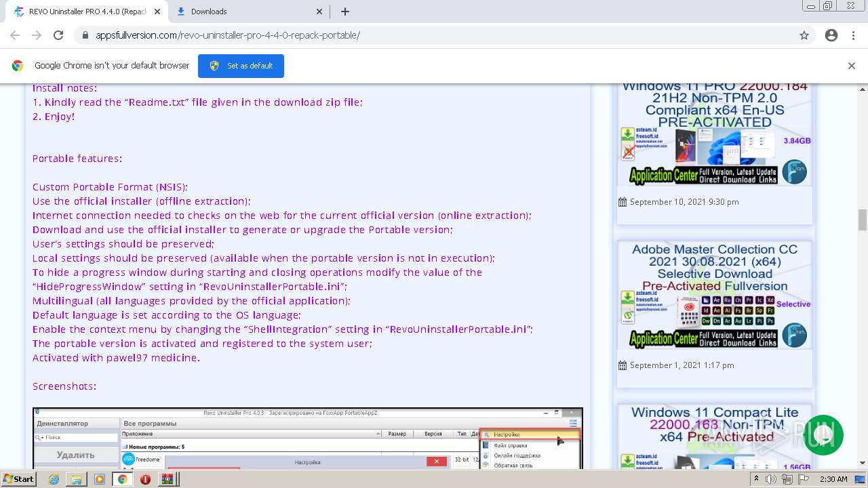Screen dimensions: 868x488
Task: Click 'Install notes:' text
Action: 65,88
